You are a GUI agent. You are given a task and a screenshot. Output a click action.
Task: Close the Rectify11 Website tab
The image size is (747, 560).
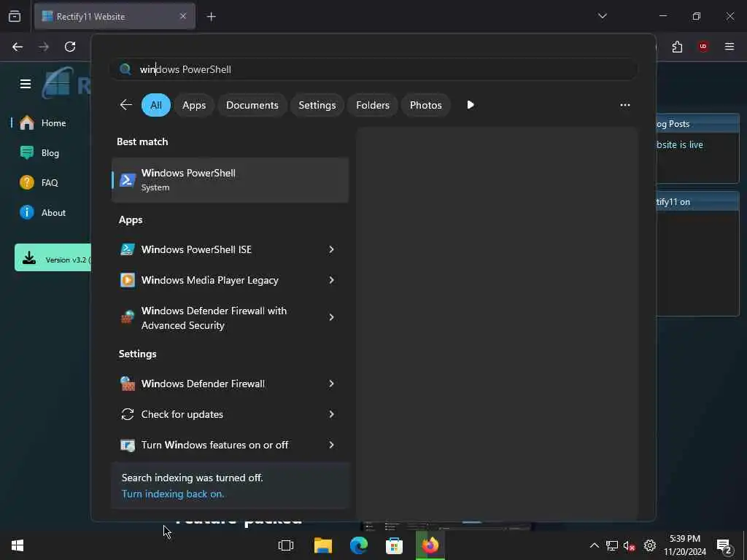(183, 16)
